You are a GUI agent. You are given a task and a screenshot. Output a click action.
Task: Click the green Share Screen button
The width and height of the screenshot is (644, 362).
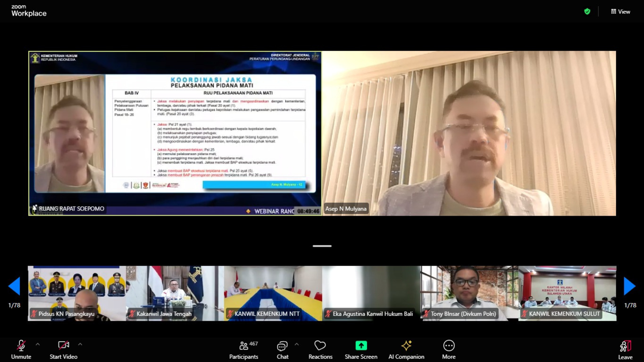pos(361,346)
